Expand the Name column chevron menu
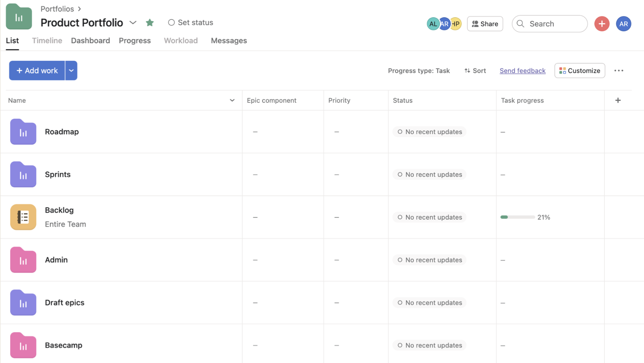The height and width of the screenshot is (363, 644). [232, 100]
